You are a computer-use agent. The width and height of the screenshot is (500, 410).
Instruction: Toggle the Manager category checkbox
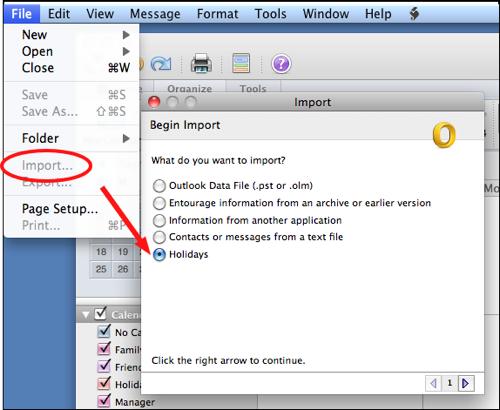click(104, 401)
